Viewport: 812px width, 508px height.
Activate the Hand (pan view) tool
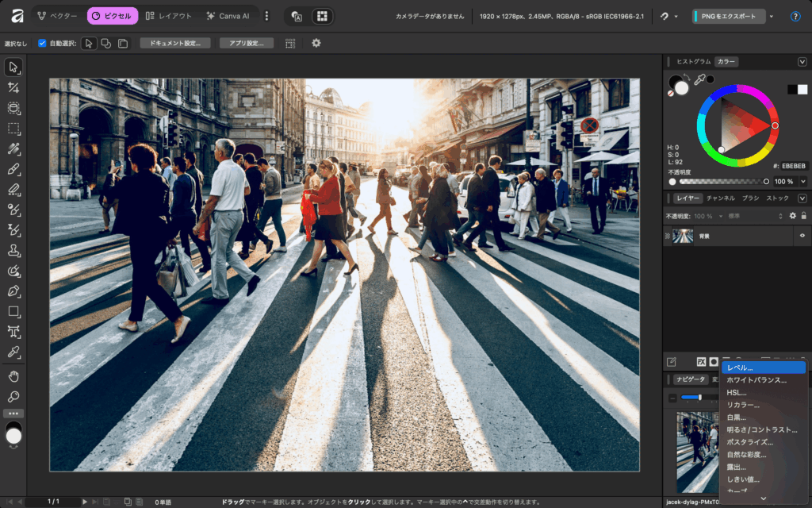[13, 376]
